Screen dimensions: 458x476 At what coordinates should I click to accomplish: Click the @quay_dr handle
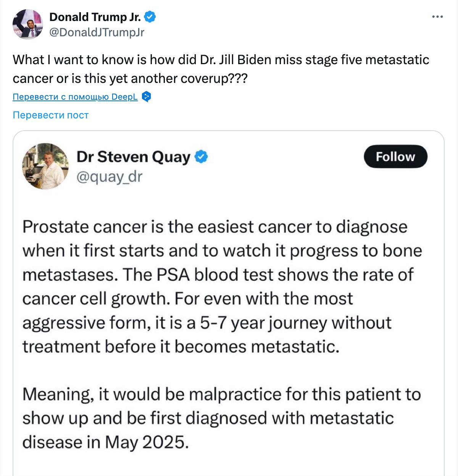(109, 176)
